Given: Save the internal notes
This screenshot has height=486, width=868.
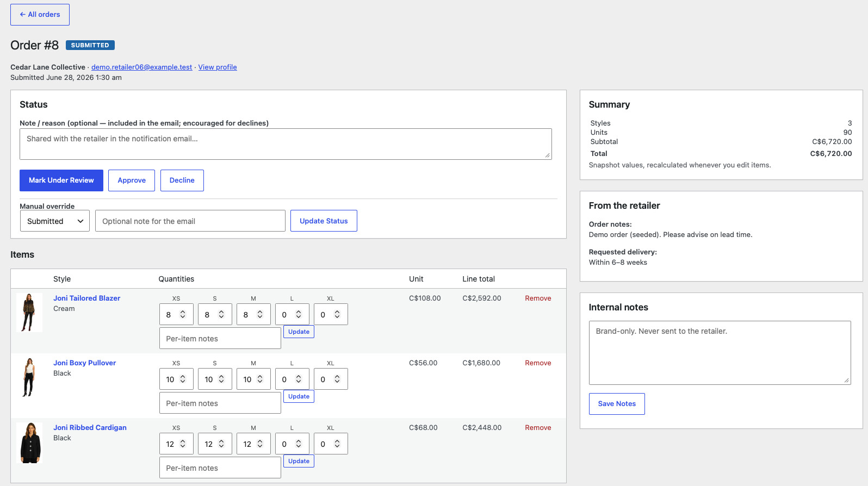Looking at the screenshot, I should click(617, 404).
